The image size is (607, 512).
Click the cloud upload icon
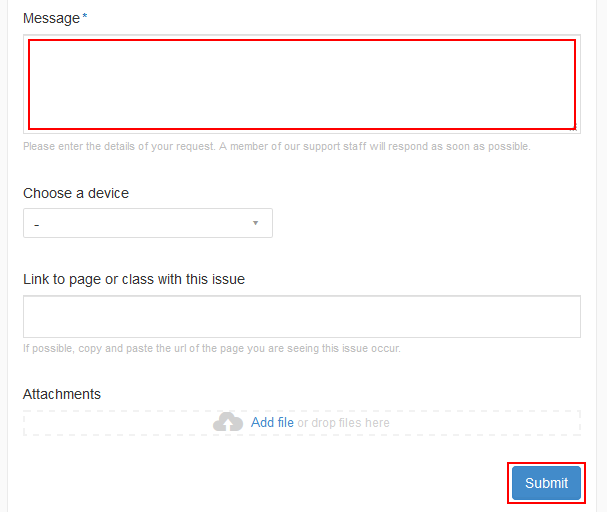click(x=228, y=422)
